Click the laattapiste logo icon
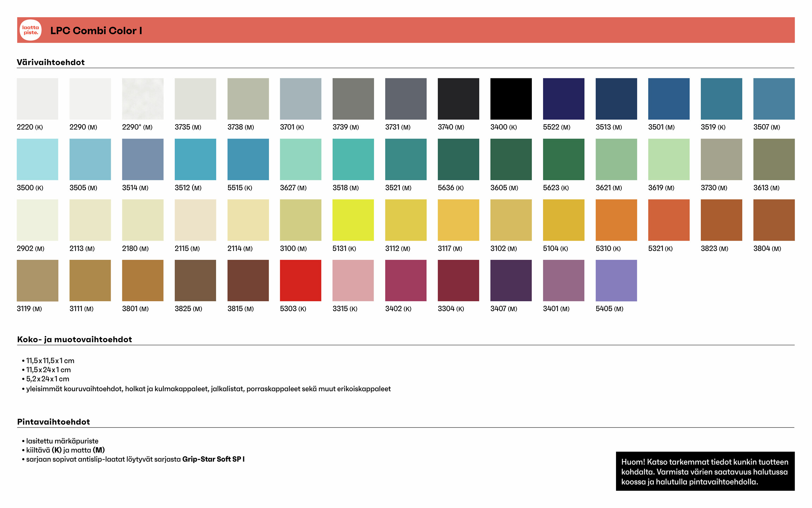The height and width of the screenshot is (508, 812). [30, 30]
